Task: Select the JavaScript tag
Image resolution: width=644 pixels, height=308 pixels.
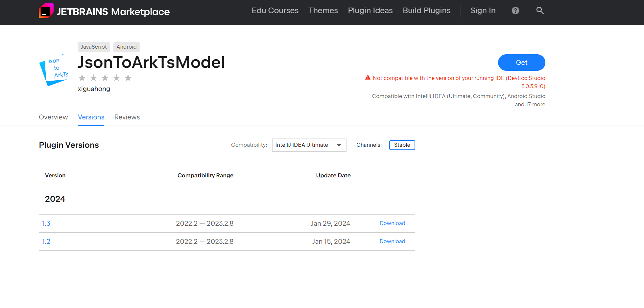Action: [x=94, y=47]
